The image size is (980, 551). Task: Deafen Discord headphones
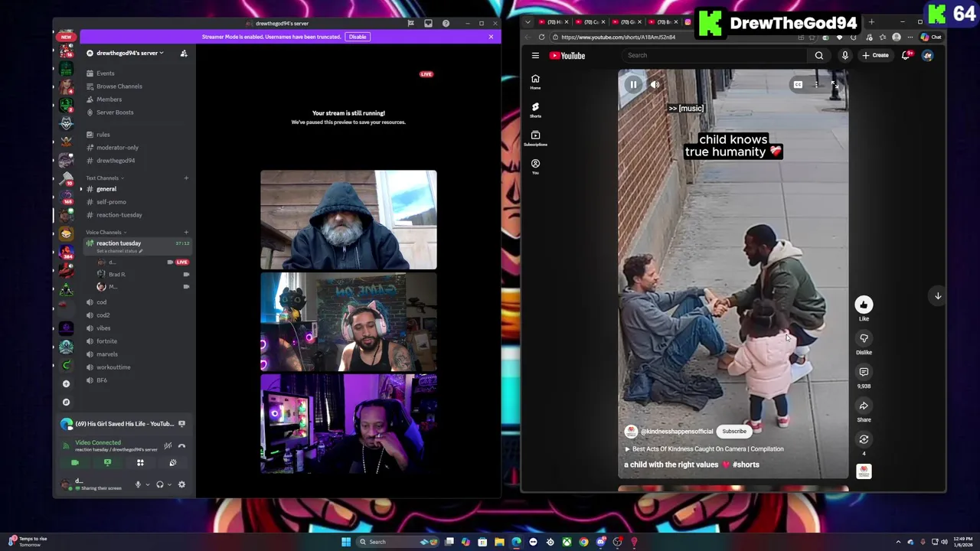[x=160, y=484]
